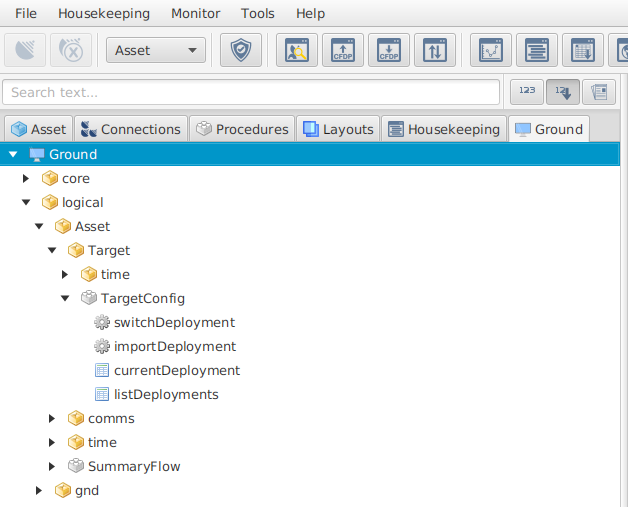
Task: Click the Search text input field
Action: 250,92
